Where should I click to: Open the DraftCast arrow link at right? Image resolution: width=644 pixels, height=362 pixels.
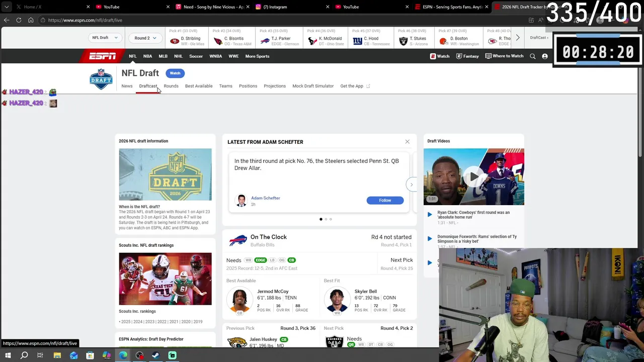539,38
